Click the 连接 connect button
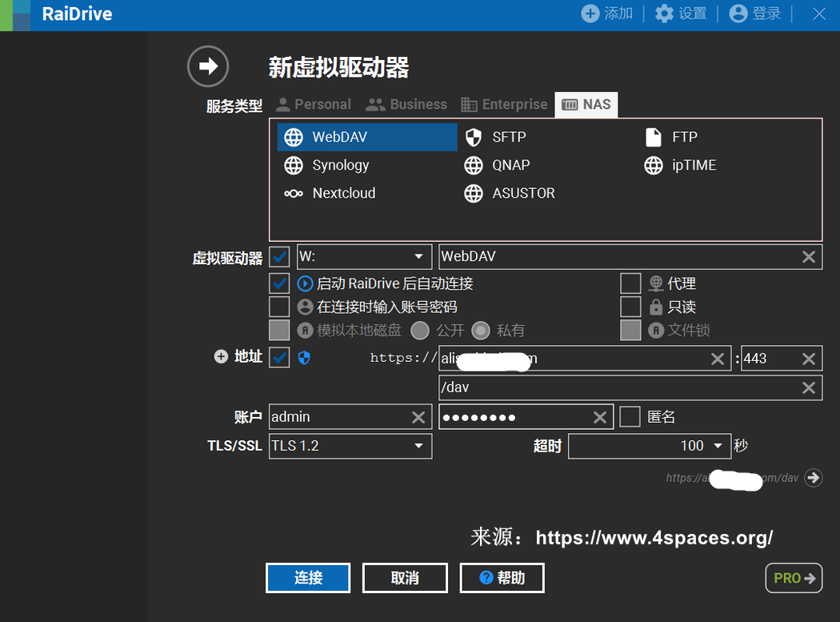 [x=308, y=578]
